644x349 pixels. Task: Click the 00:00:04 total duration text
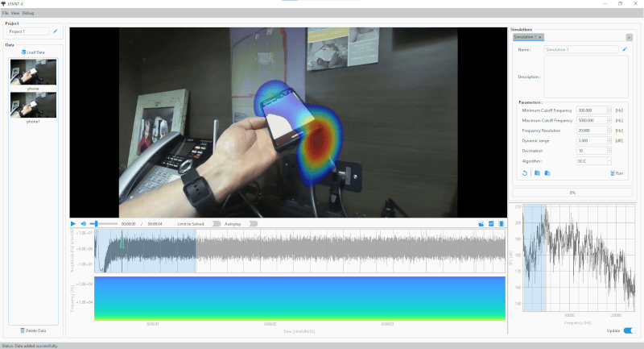click(155, 224)
